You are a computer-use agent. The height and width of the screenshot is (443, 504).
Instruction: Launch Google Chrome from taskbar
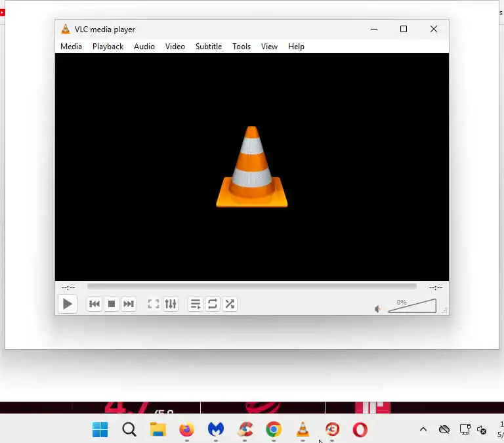274,429
